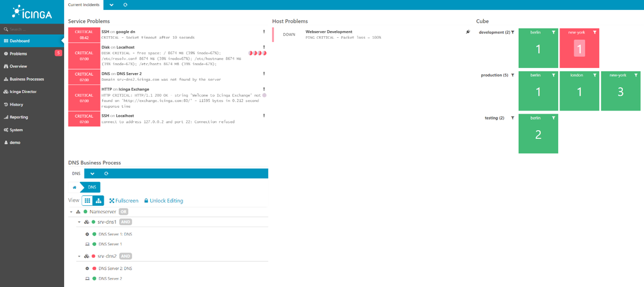644x287 pixels.
Task: Refresh the Current Incidents dashboard
Action: pos(125,5)
